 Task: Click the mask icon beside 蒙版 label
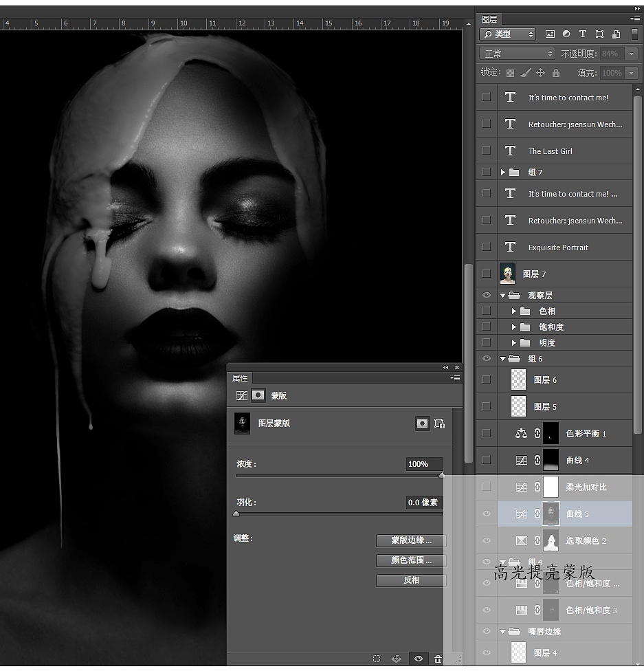258,395
